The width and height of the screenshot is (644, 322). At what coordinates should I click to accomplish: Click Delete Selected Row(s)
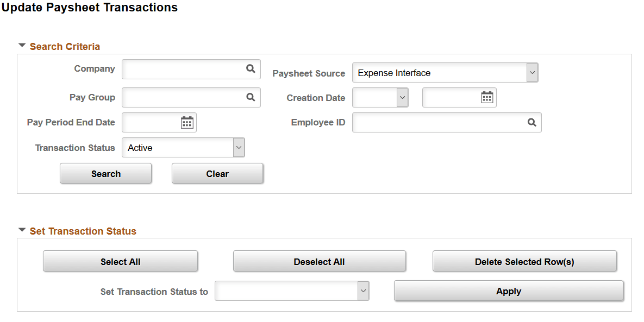[524, 261]
